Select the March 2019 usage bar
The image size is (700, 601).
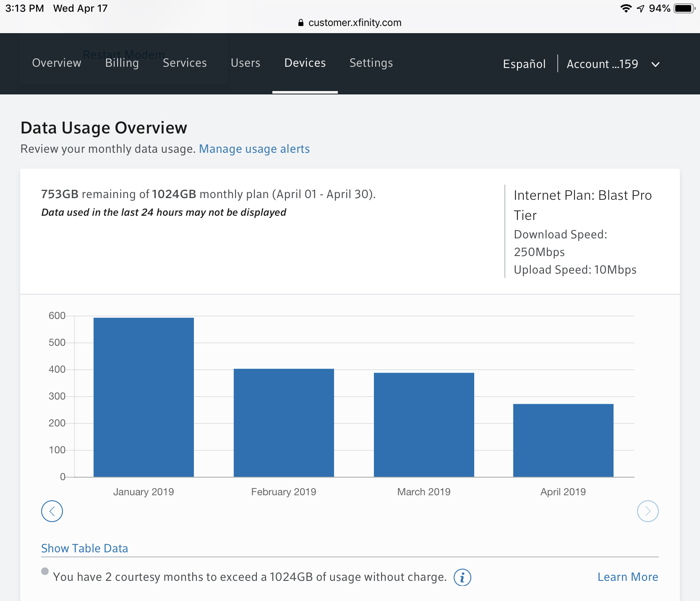pyautogui.click(x=424, y=425)
